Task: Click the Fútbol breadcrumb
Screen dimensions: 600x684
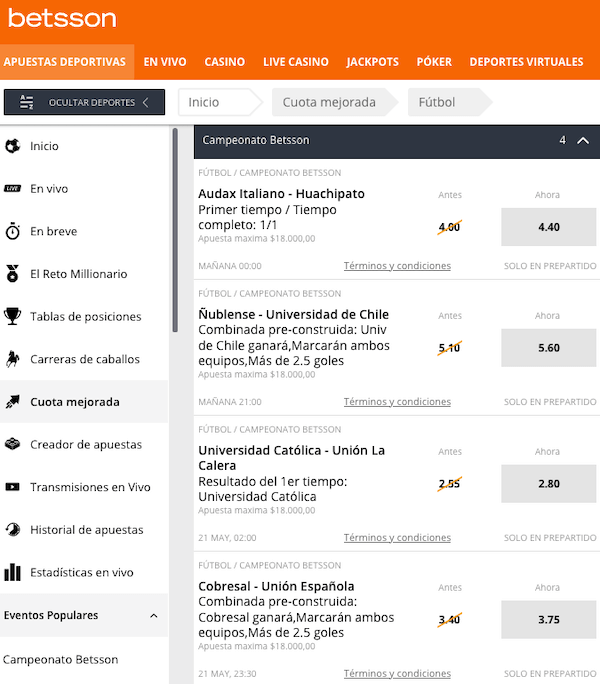Action: [449, 102]
